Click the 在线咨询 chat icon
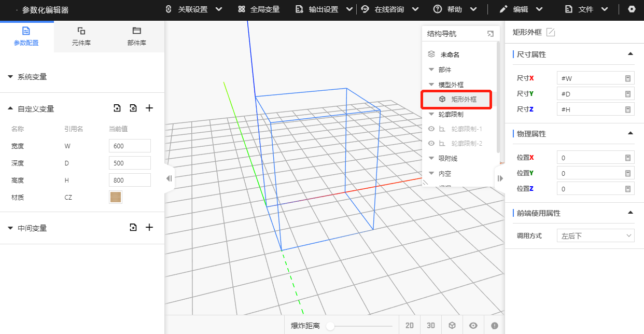The image size is (644, 334). pos(365,9)
